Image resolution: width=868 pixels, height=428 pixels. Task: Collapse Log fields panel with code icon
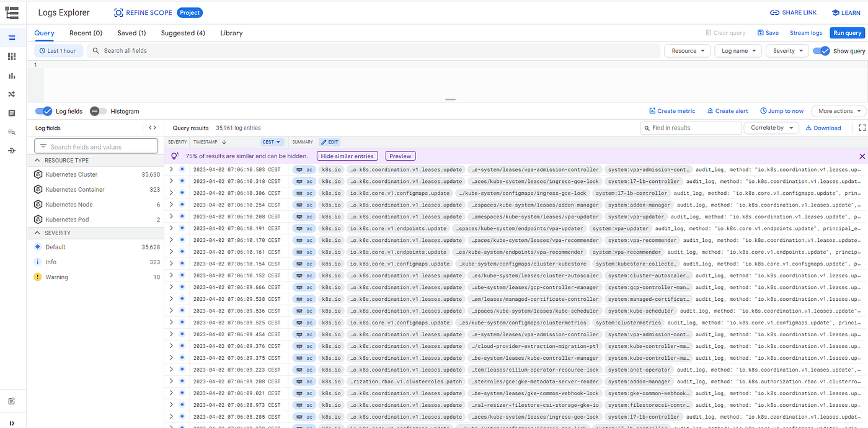153,128
